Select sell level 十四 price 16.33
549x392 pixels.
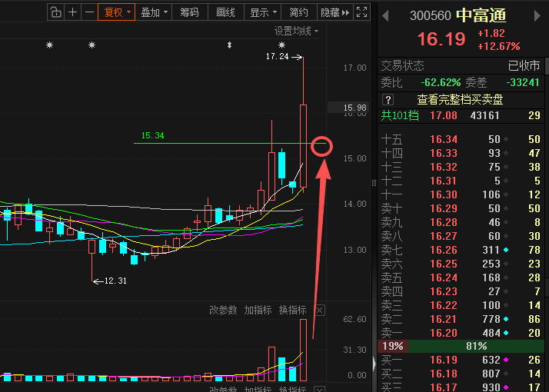444,153
